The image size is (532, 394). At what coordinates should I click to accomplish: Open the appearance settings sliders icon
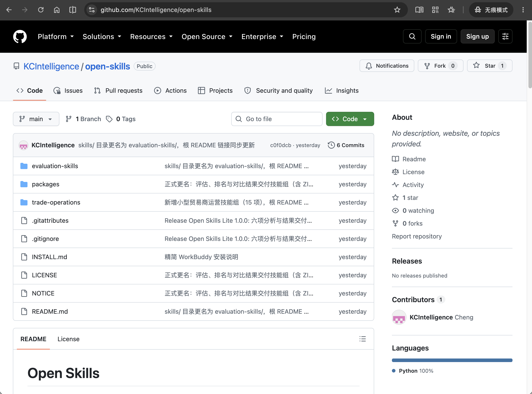coord(505,36)
